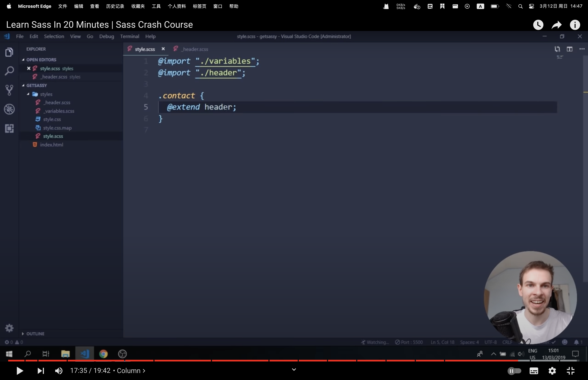Open the Search icon in VS Code activity bar

point(9,71)
